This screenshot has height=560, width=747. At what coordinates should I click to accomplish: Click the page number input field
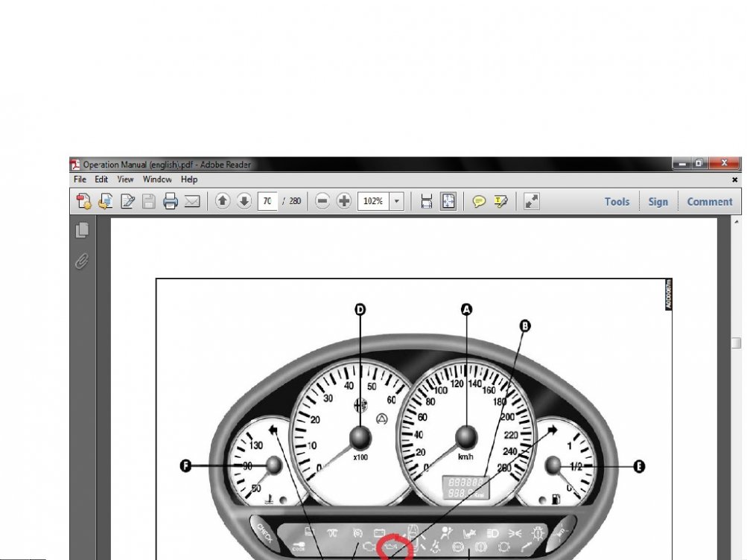(267, 201)
